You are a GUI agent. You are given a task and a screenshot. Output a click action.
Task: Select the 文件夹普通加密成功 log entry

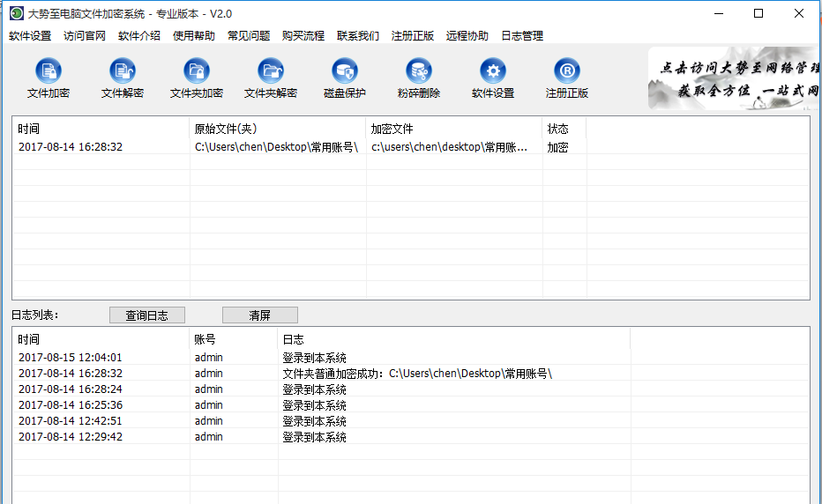coord(416,374)
